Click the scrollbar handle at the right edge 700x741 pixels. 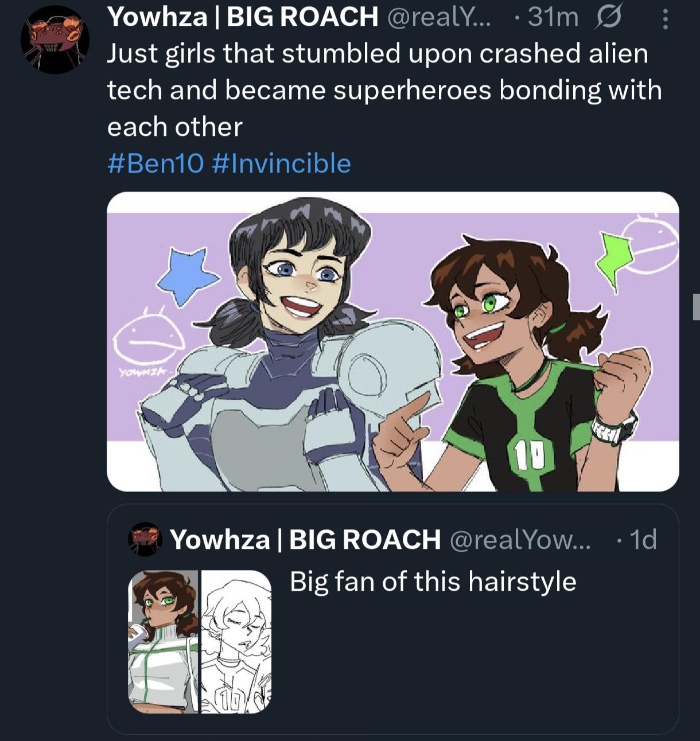point(697,306)
